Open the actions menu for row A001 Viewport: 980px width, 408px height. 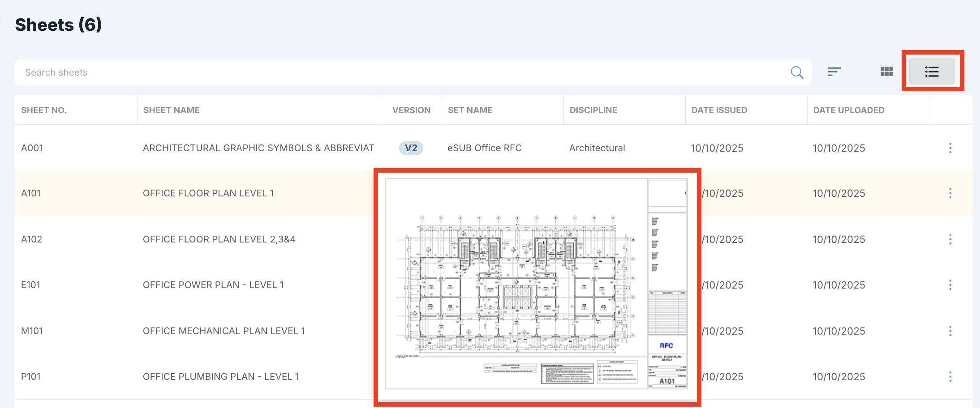950,148
